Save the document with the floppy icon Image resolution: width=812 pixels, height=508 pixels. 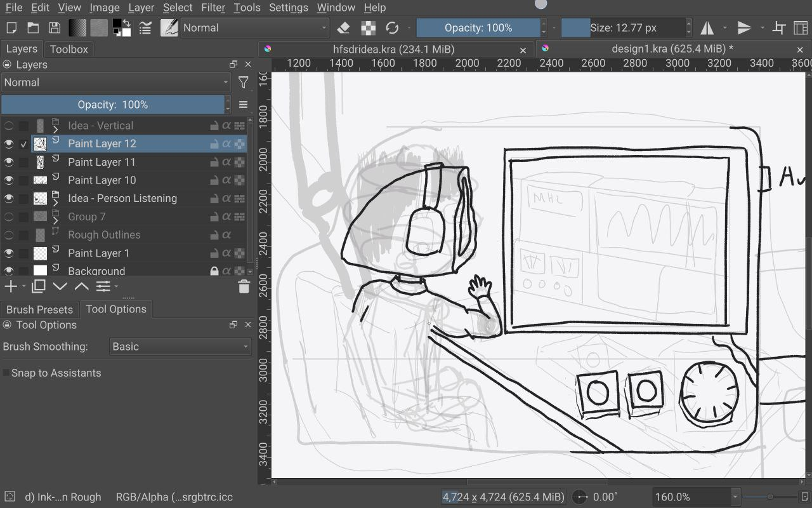(x=55, y=28)
